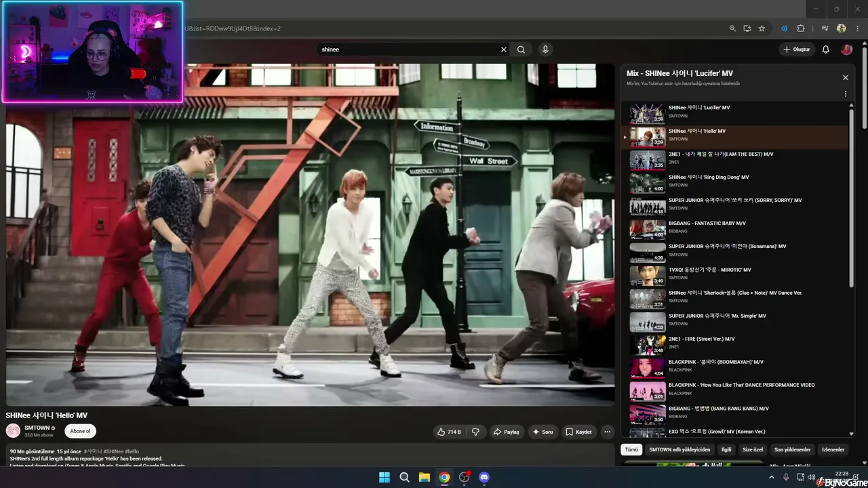The height and width of the screenshot is (488, 868).
Task: Select the 'Size özel' filter chip
Action: [753, 449]
